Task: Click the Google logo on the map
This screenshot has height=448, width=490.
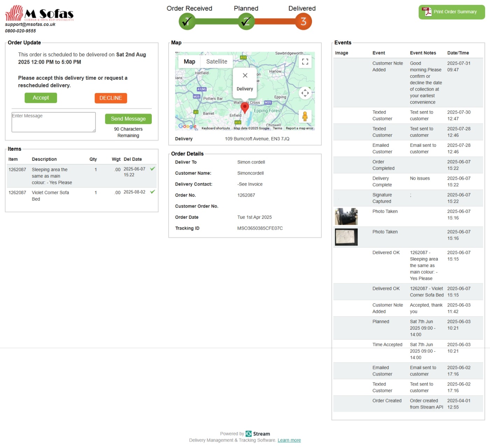Action: click(x=187, y=126)
